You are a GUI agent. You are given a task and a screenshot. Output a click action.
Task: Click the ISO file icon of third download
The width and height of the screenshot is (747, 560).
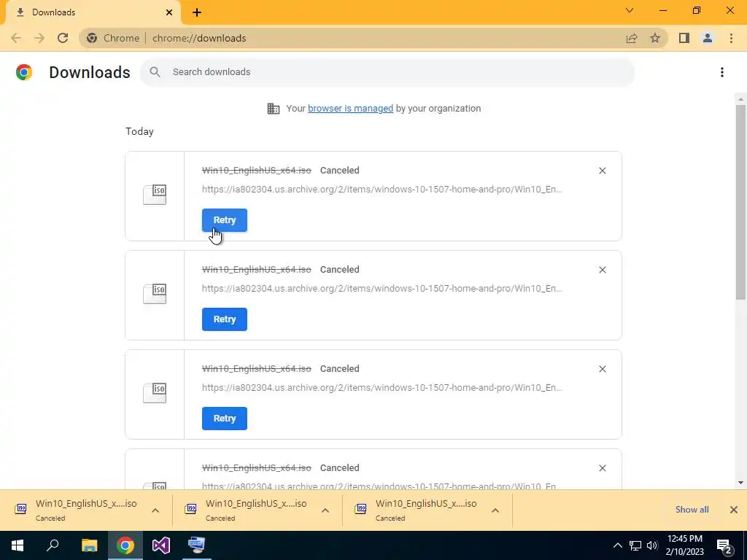click(x=155, y=393)
